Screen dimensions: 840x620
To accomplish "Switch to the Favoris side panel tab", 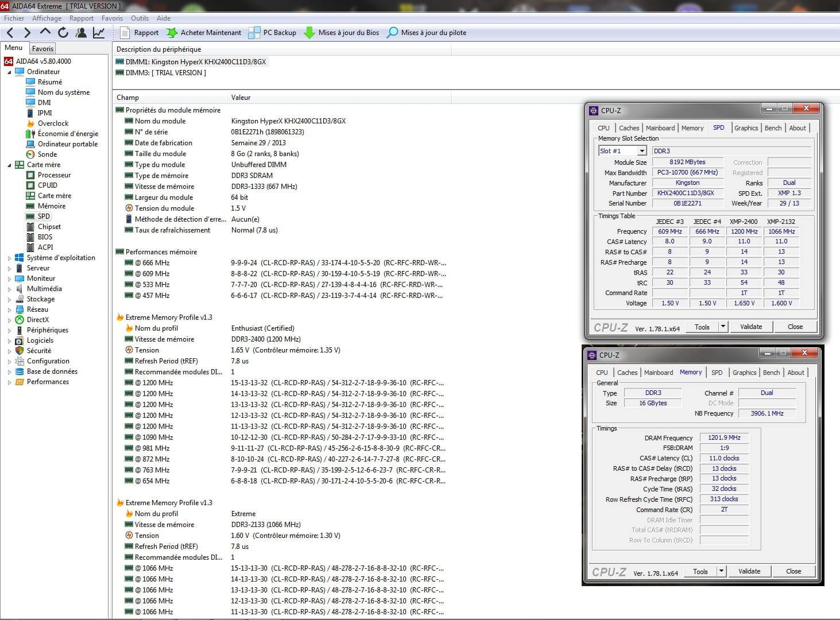I will (42, 49).
